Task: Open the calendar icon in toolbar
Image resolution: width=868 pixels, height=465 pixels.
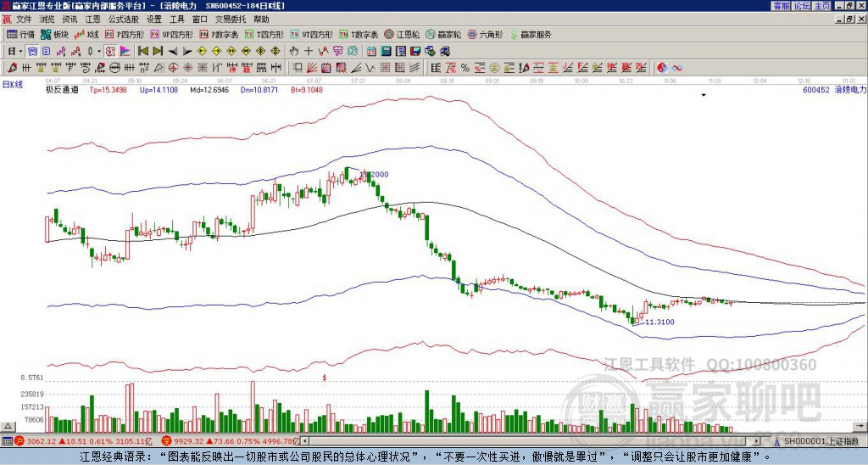Action: pyautogui.click(x=371, y=51)
